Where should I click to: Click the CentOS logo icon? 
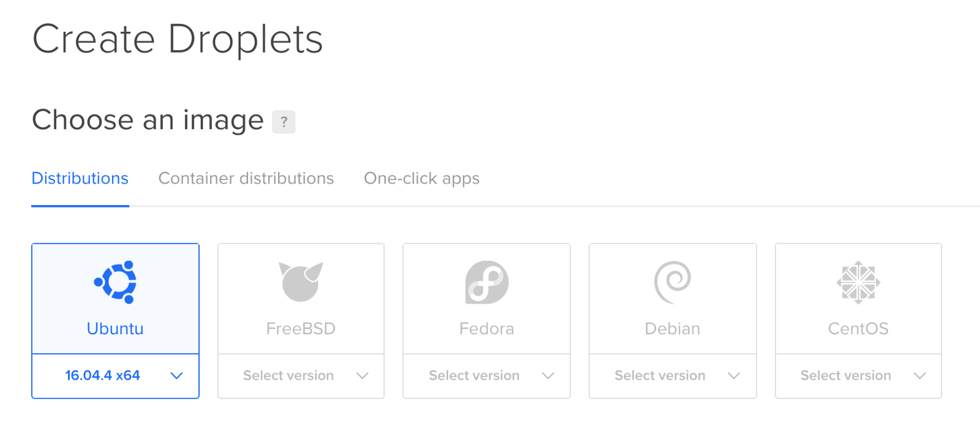[x=858, y=282]
